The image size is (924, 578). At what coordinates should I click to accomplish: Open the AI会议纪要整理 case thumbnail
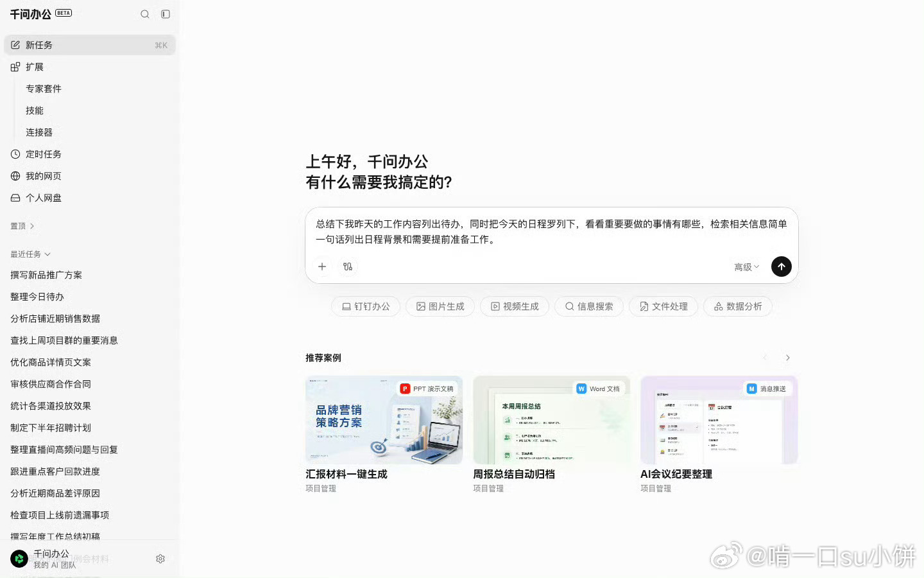(x=719, y=420)
